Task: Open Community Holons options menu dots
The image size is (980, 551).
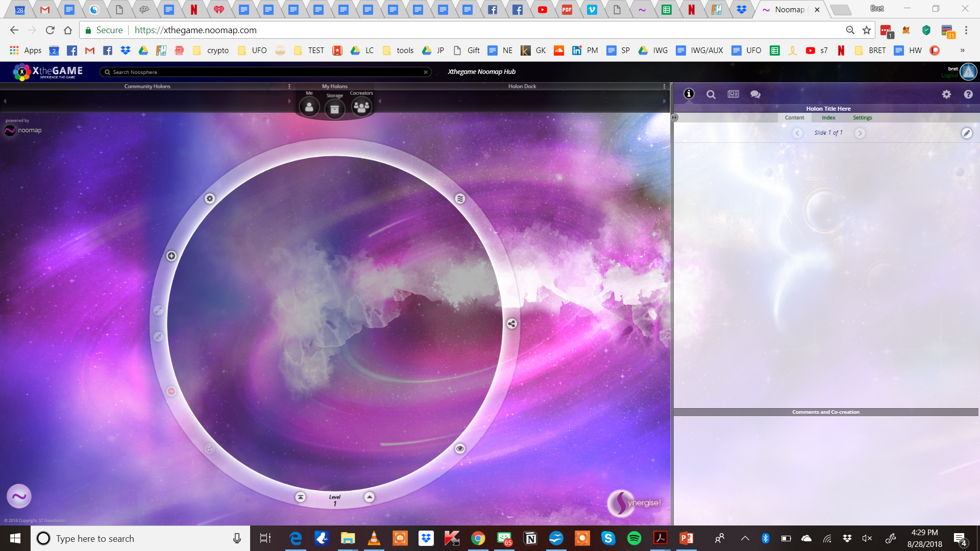Action: coord(289,86)
